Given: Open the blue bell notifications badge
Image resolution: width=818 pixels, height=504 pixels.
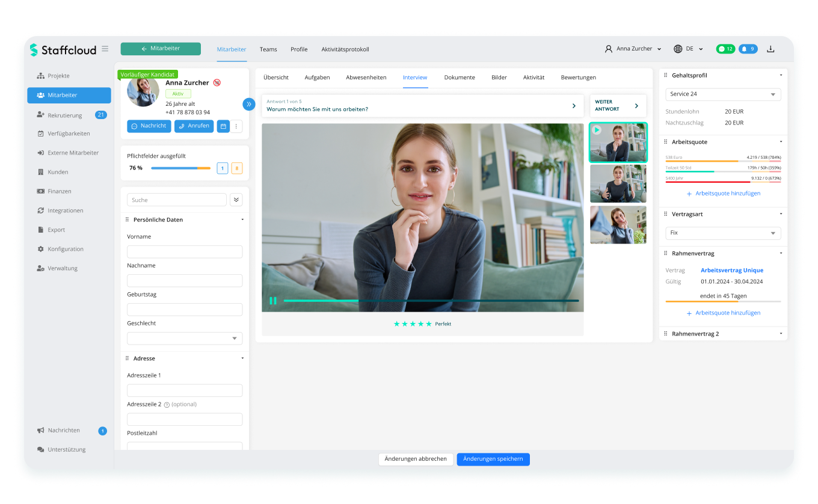Looking at the screenshot, I should pos(748,49).
